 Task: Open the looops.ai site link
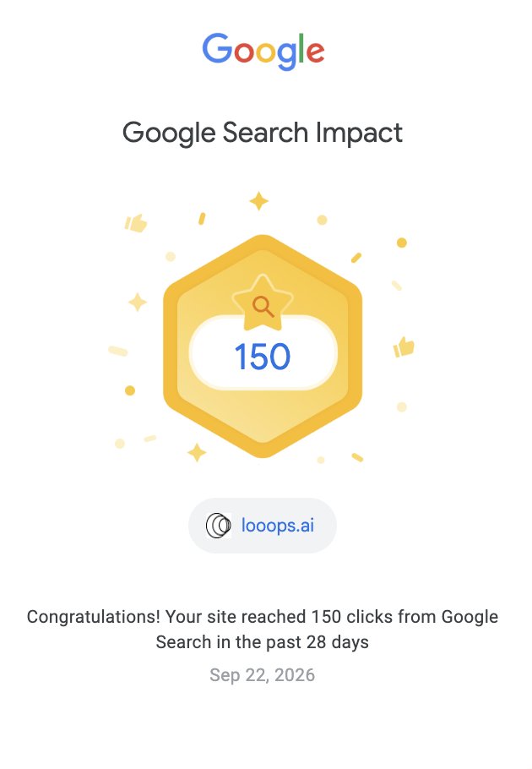tap(277, 526)
